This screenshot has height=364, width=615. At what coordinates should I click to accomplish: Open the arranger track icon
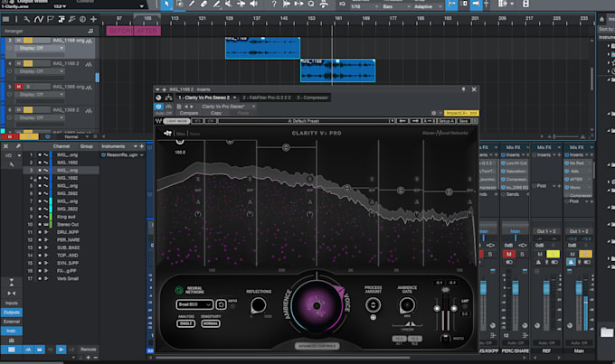(x=61, y=19)
